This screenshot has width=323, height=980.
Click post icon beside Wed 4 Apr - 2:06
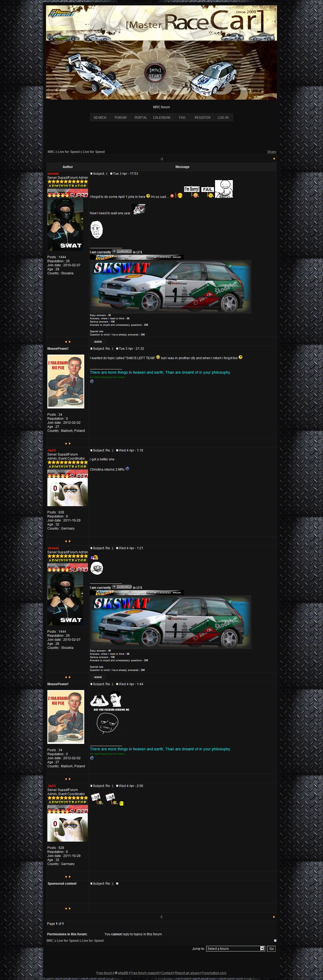(x=91, y=786)
